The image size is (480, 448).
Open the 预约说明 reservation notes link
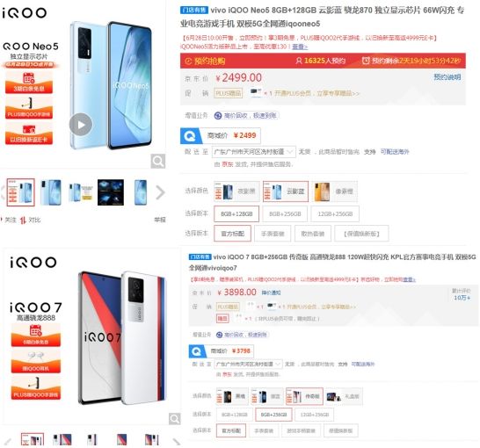pos(447,77)
